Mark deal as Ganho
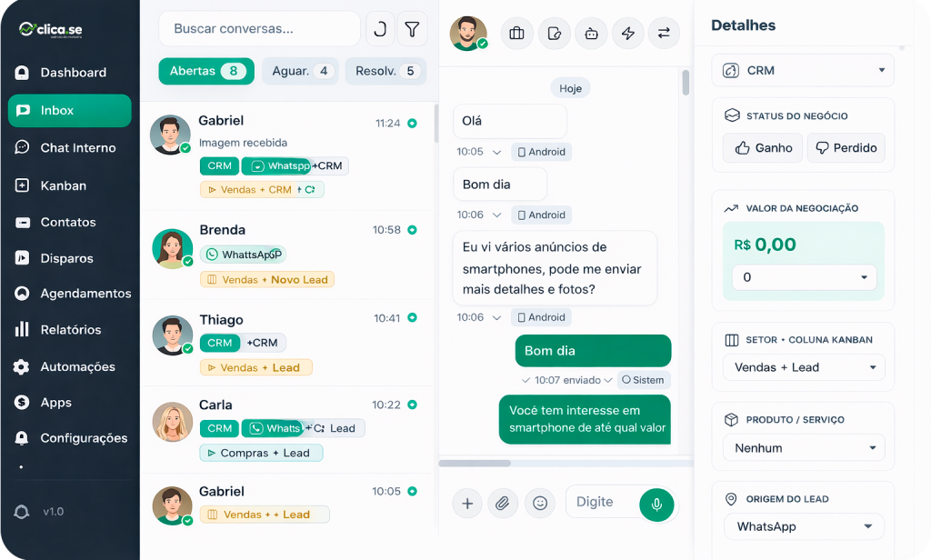The width and height of the screenshot is (931, 560). pyautogui.click(x=762, y=147)
